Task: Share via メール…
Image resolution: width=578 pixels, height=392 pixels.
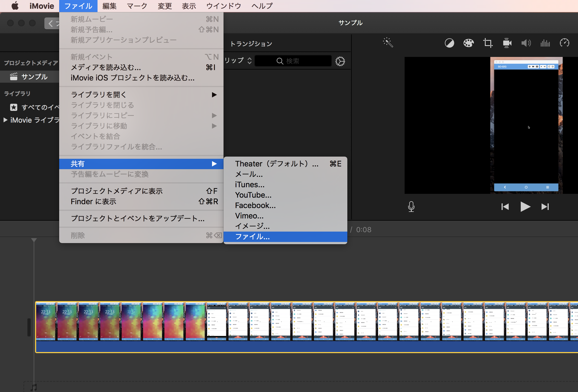Action: pyautogui.click(x=285, y=174)
